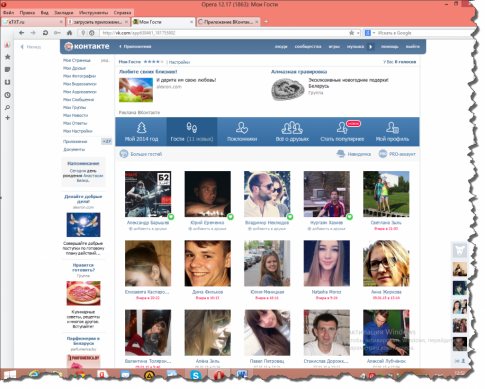The image size is (485, 389).
Task: Expand the VK header arrow next to музыка
Action: tap(370, 47)
